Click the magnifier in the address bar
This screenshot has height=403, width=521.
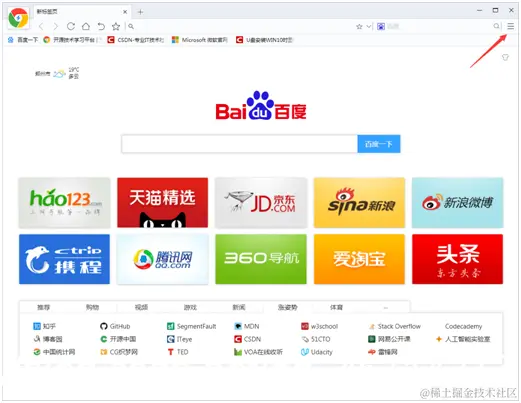coord(131,26)
